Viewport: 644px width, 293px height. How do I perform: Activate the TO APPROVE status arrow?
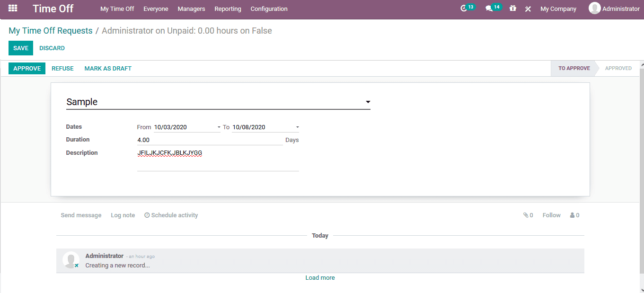click(x=574, y=68)
